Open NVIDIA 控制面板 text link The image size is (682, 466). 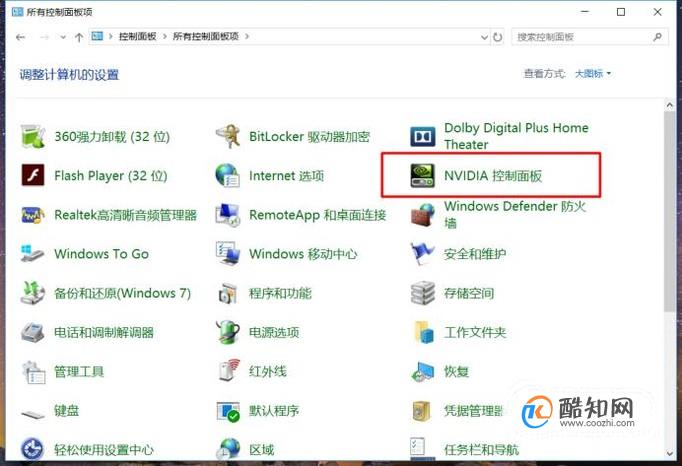(x=493, y=176)
